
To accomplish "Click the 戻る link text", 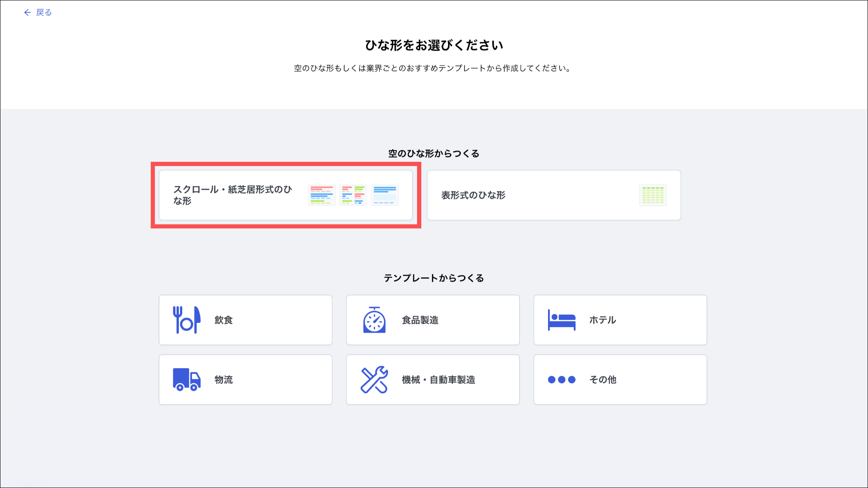I will point(44,13).
